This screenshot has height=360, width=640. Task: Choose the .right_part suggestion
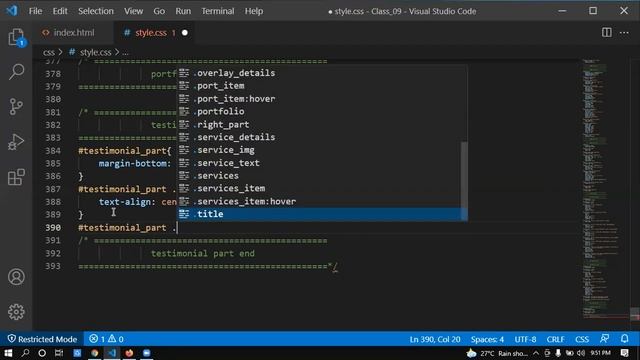pos(320,124)
